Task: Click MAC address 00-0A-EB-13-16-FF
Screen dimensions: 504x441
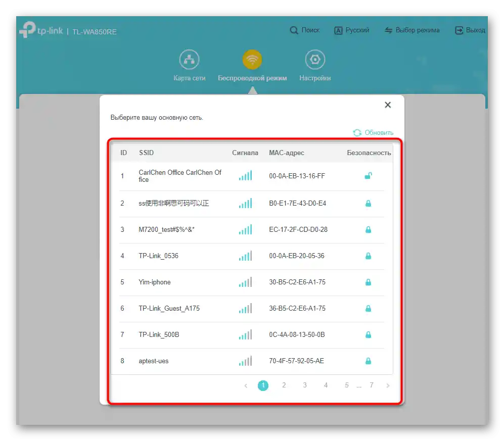Action: (297, 176)
